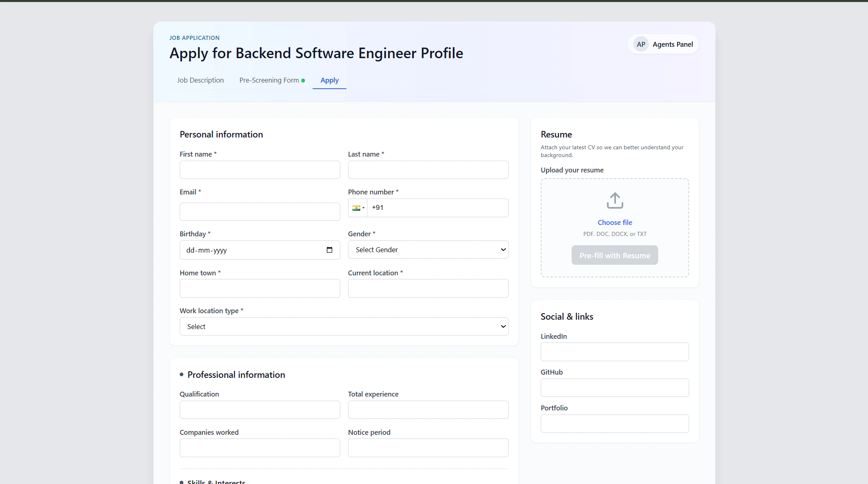Open the Agents Panel button
This screenshot has height=484, width=868.
pos(672,44)
